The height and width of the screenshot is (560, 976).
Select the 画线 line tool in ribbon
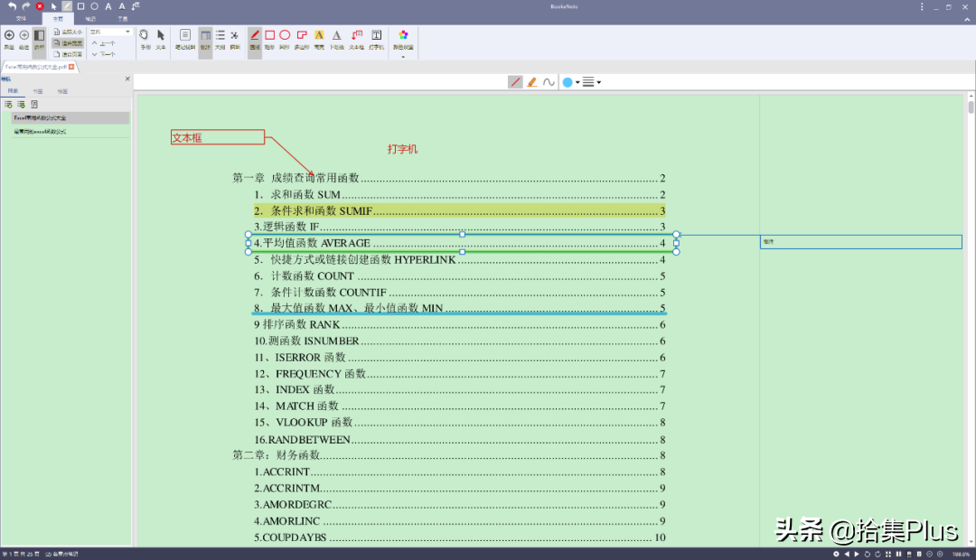coord(255,42)
